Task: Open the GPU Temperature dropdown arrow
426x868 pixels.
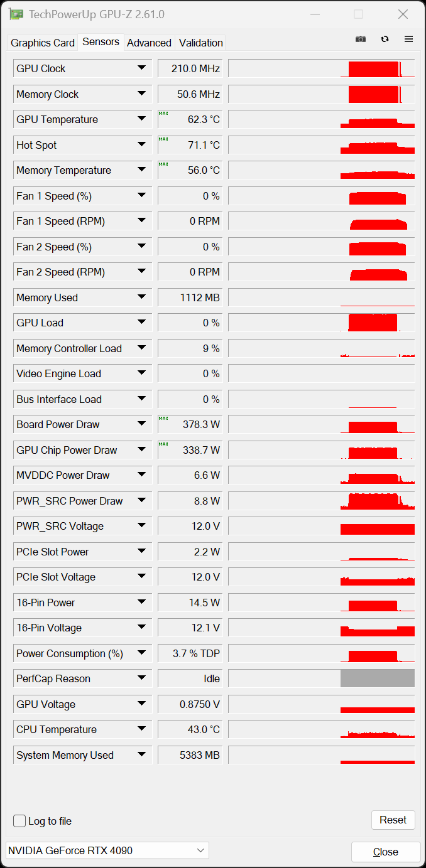Action: pyautogui.click(x=141, y=119)
